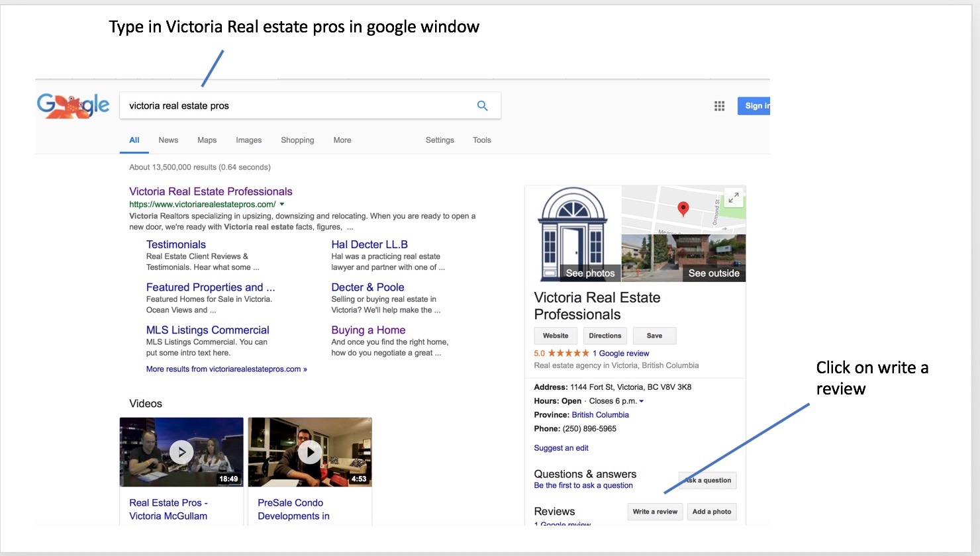Click the Victoria Real Estate Professionals panel heading
Viewport: 980px width, 556px height.
(597, 306)
